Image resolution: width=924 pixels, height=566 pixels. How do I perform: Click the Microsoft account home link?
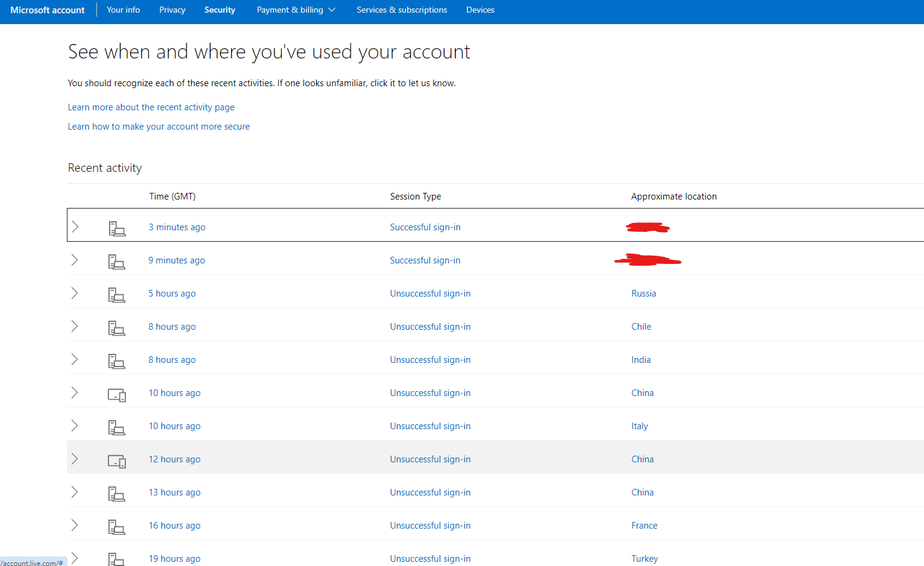pyautogui.click(x=48, y=10)
